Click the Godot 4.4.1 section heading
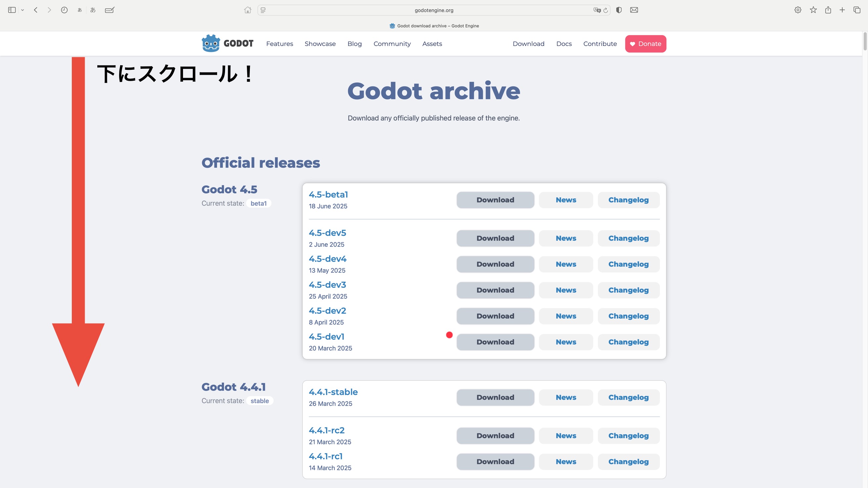This screenshot has width=868, height=488. click(x=234, y=387)
